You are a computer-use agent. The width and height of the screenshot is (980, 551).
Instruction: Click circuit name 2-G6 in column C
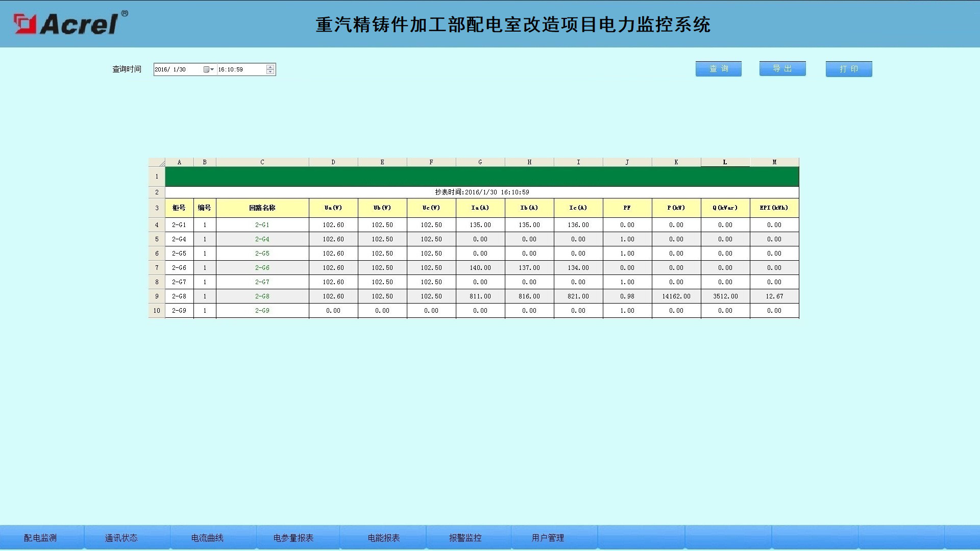(262, 268)
